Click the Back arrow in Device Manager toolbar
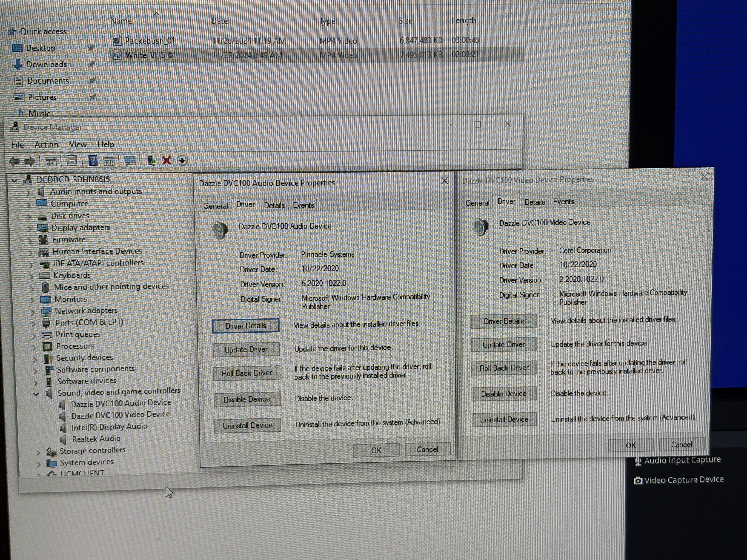This screenshot has width=747, height=560. [14, 161]
